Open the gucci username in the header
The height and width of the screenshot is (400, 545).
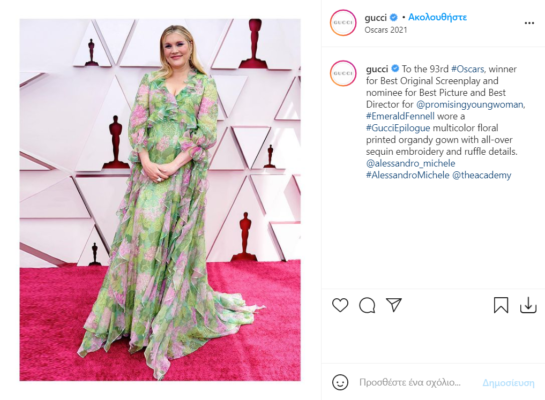[375, 17]
